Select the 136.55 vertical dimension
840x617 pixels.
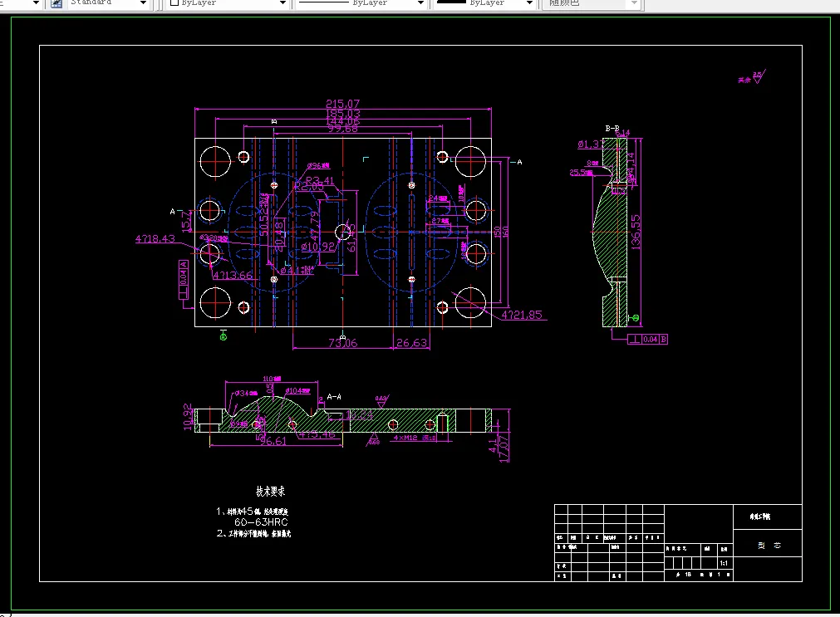pyautogui.click(x=636, y=232)
